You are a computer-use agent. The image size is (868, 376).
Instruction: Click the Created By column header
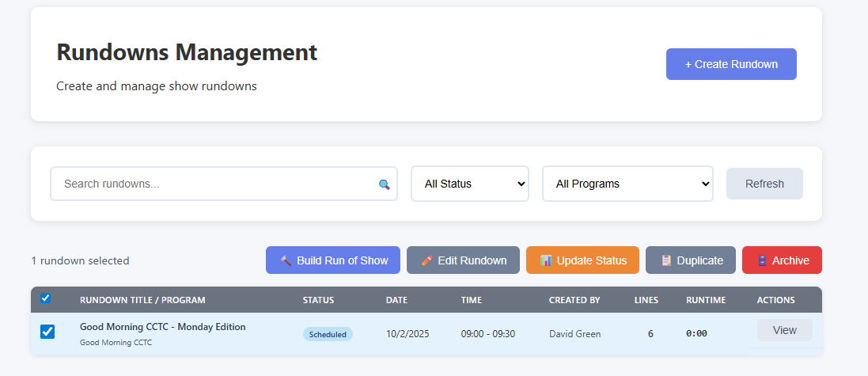pyautogui.click(x=574, y=300)
